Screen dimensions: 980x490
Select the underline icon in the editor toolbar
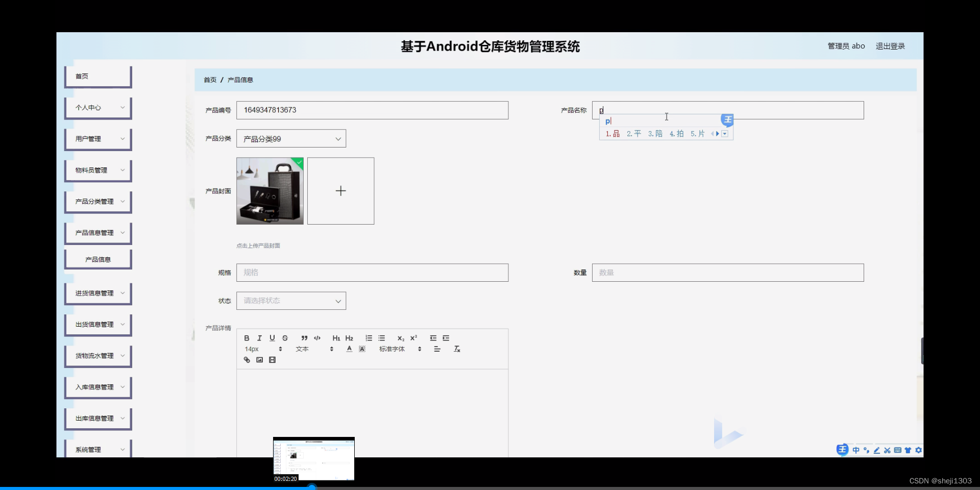272,338
